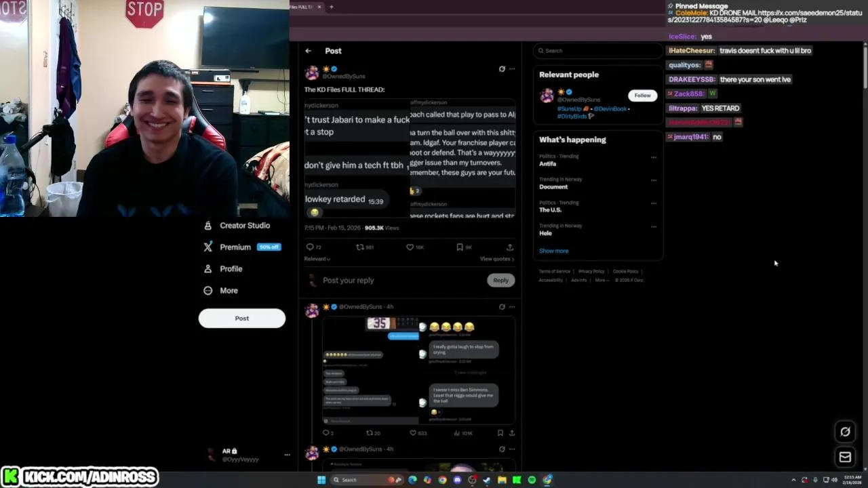Open more options for Hele trend
Screen dimensions: 868x488
coord(654,226)
